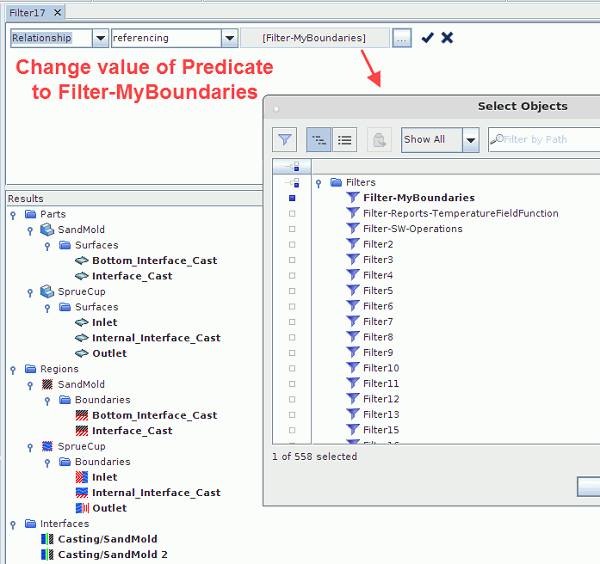This screenshot has height=564, width=600.
Task: Click the Parts folder icon
Action: coord(30,214)
